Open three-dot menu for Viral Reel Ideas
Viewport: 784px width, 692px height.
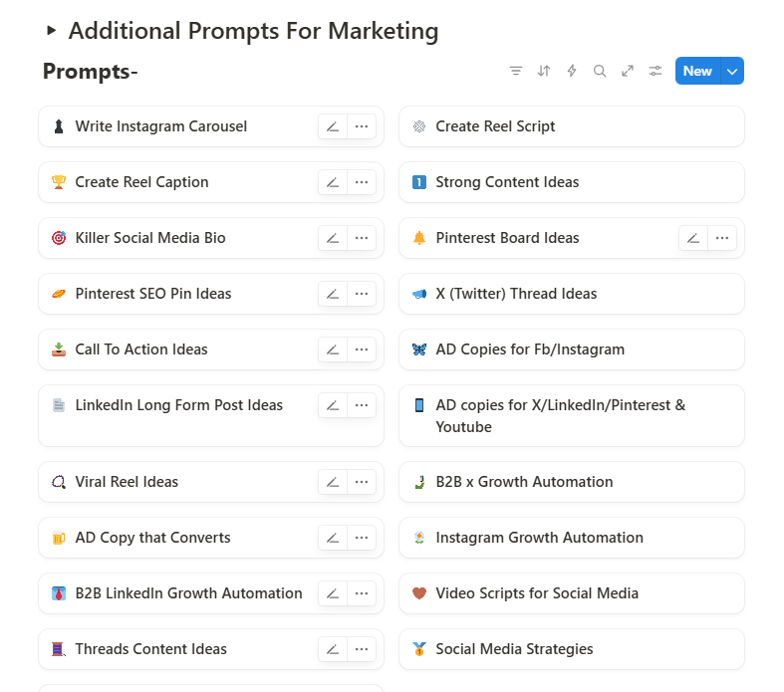pos(362,482)
